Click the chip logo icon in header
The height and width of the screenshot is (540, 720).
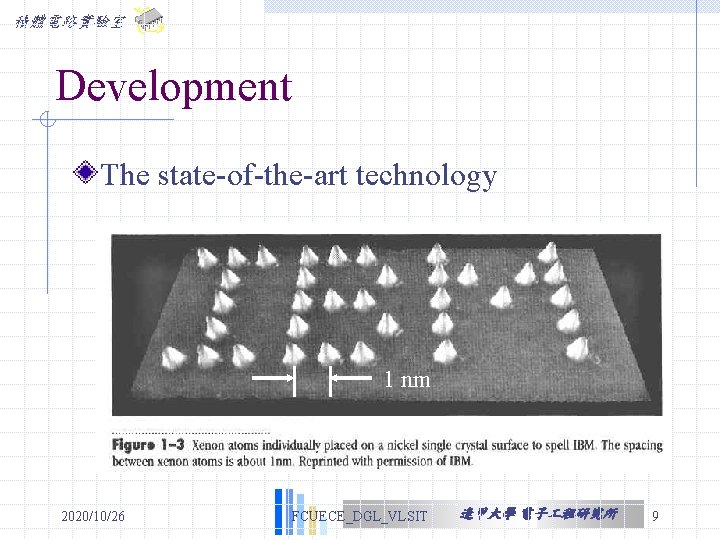(149, 20)
